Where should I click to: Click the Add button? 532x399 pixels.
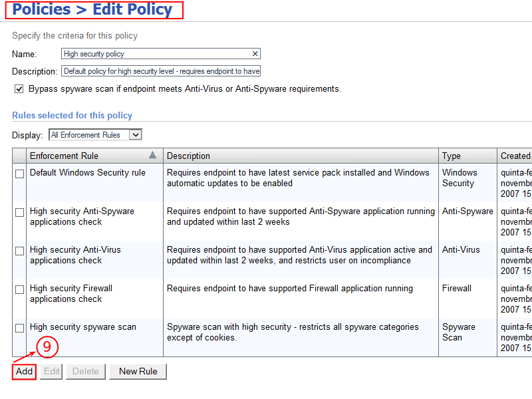point(24,372)
